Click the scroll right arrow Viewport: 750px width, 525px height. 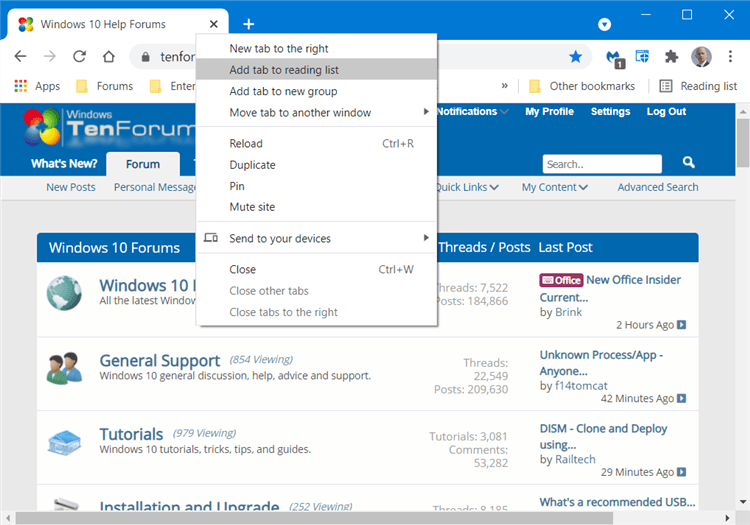(x=727, y=518)
